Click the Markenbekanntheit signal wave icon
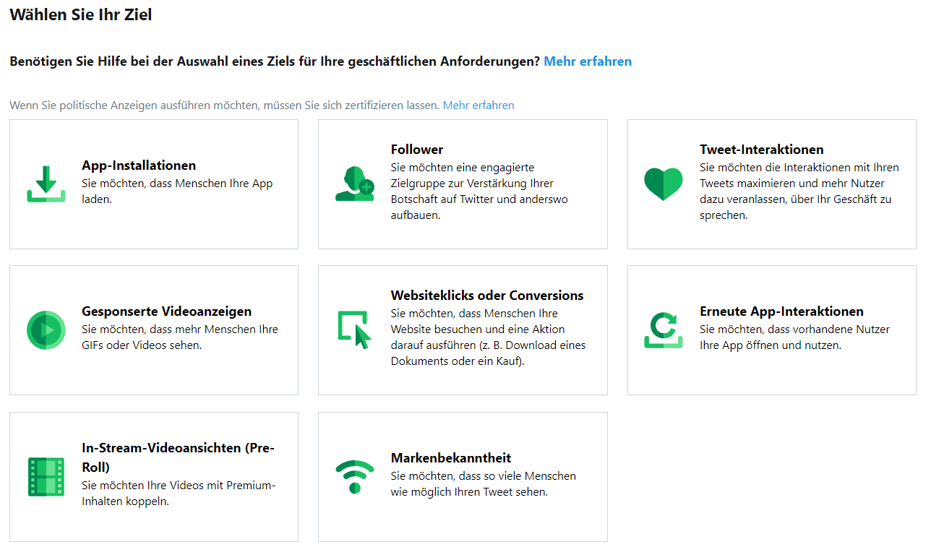Viewport: 944px width, 560px height. pyautogui.click(x=355, y=477)
